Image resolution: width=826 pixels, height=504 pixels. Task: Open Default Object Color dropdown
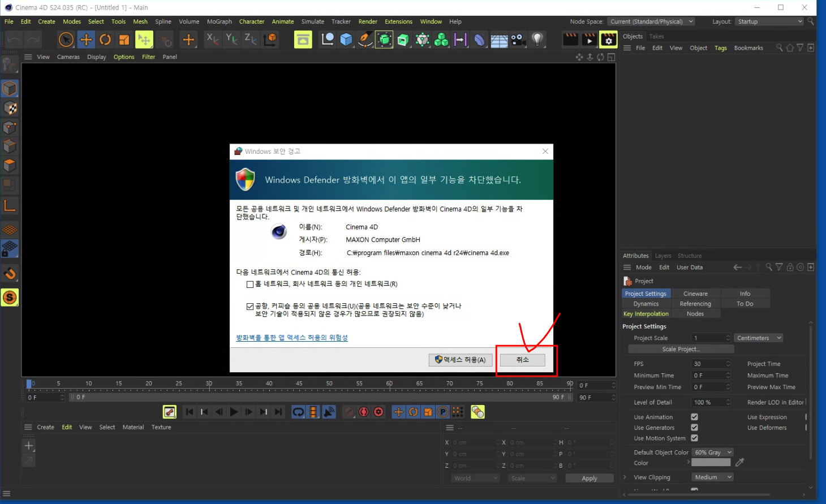tap(712, 453)
